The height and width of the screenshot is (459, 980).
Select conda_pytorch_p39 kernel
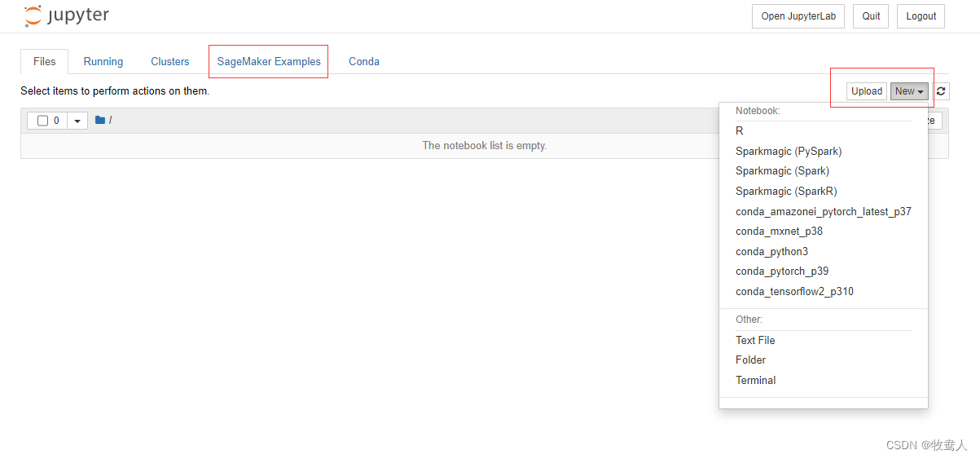point(824,271)
